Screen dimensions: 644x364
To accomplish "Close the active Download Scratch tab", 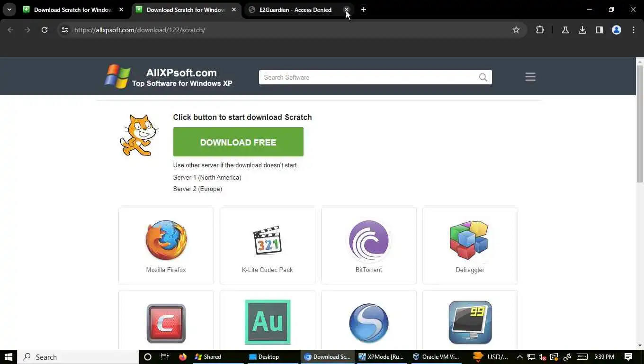I will coord(234,9).
